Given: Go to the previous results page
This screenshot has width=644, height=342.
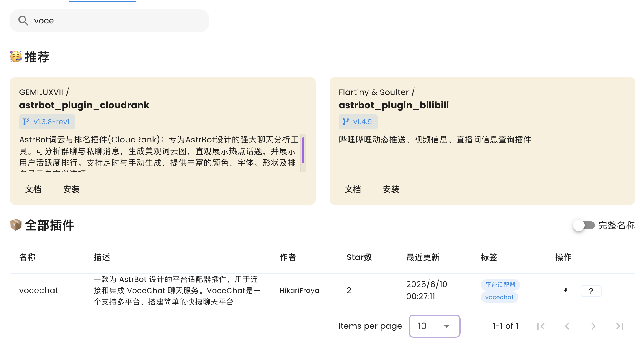Looking at the screenshot, I should [567, 326].
